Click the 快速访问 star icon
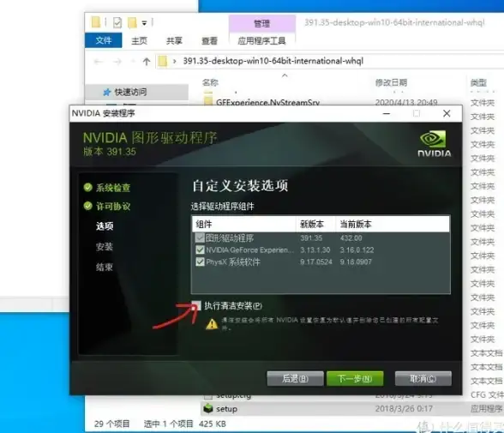Screen dimensions: 504x433 [x=106, y=93]
